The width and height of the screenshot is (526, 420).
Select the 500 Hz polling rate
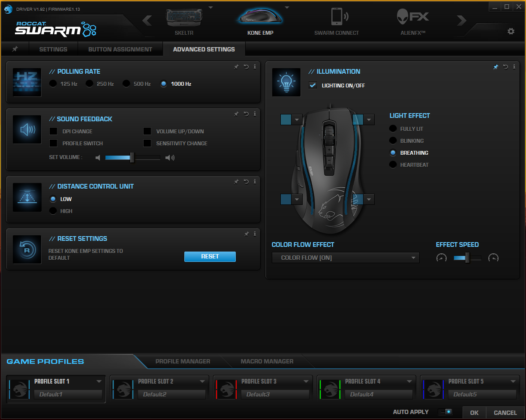tap(126, 84)
